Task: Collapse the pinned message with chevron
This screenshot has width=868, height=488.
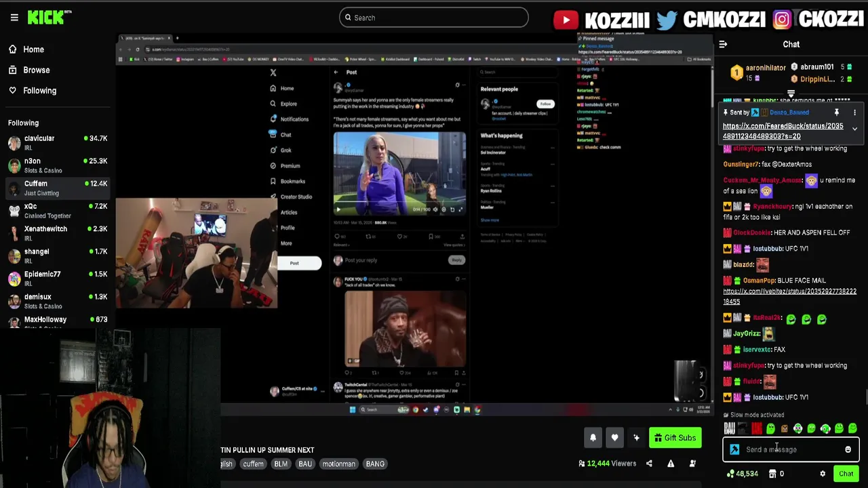Action: coord(854,129)
